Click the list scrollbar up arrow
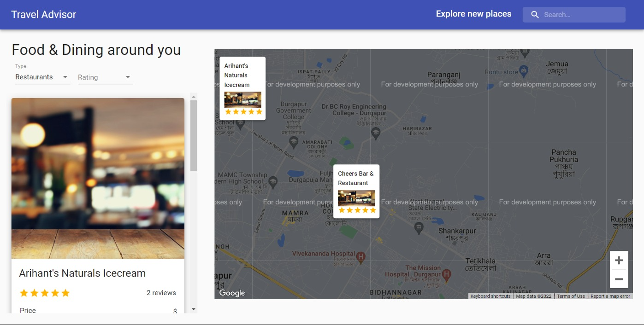 pyautogui.click(x=194, y=97)
